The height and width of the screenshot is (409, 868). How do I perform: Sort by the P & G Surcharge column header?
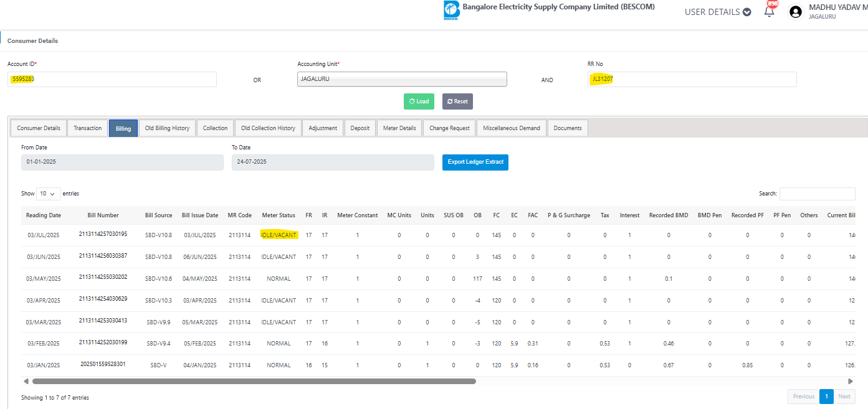pyautogui.click(x=569, y=215)
